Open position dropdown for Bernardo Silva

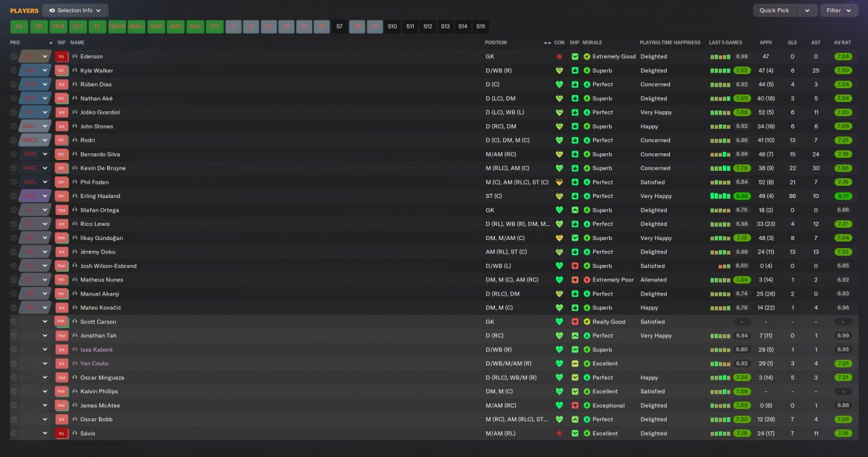45,154
